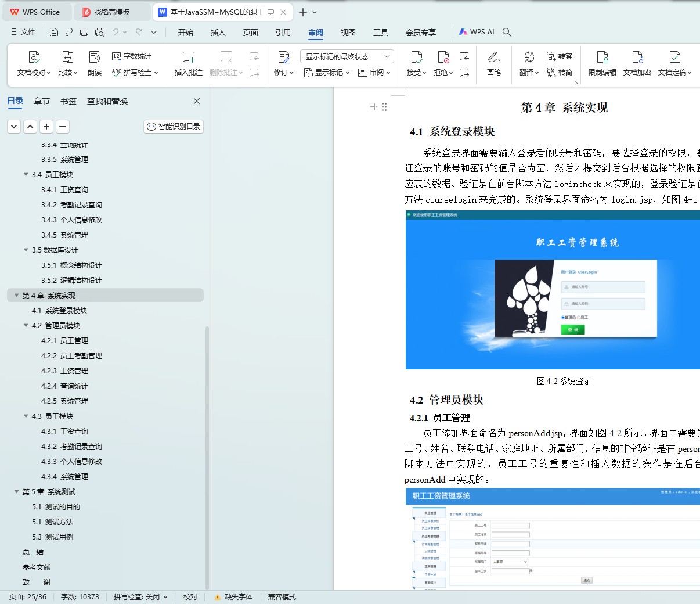Go to 4.2.2 员工考勤管理 in outline
The height and width of the screenshot is (604, 700).
pyautogui.click(x=71, y=356)
